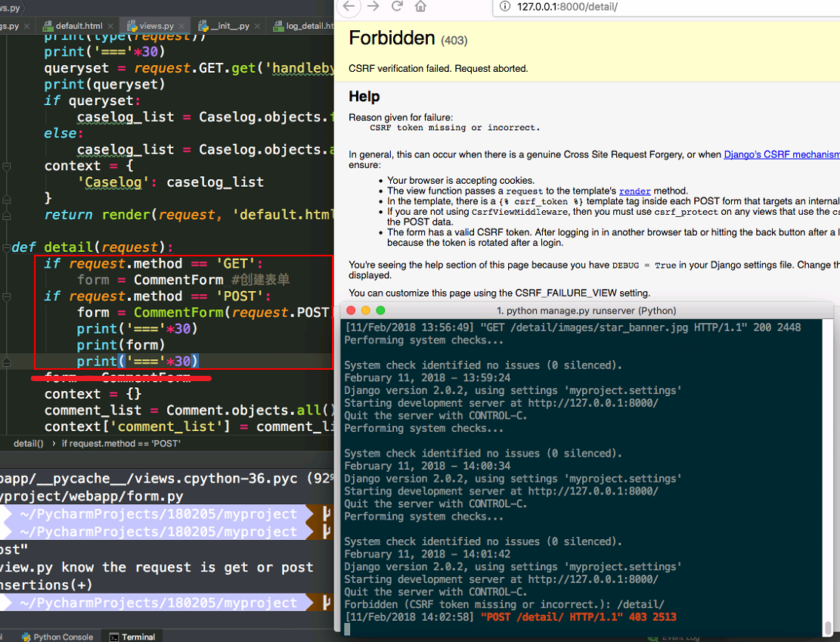
Task: Switch to default.html editor tab
Action: (78, 26)
